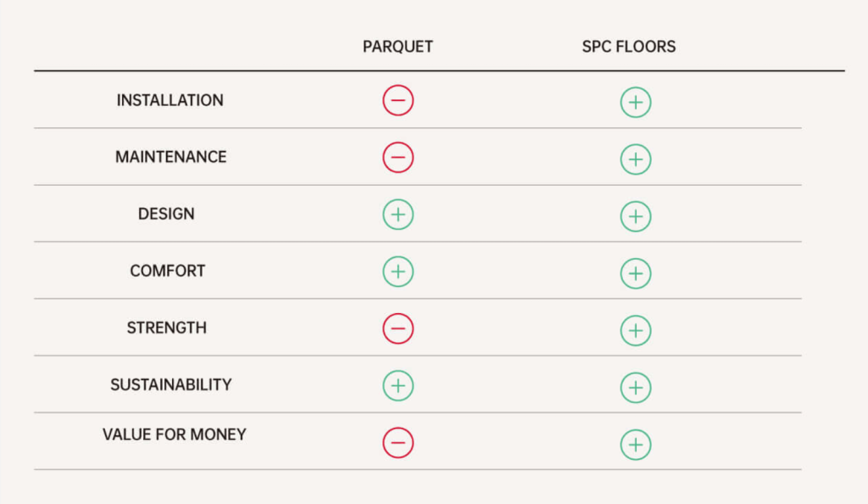This screenshot has width=868, height=504.
Task: Click SPC Floors plus icon for Comfort
Action: [635, 273]
